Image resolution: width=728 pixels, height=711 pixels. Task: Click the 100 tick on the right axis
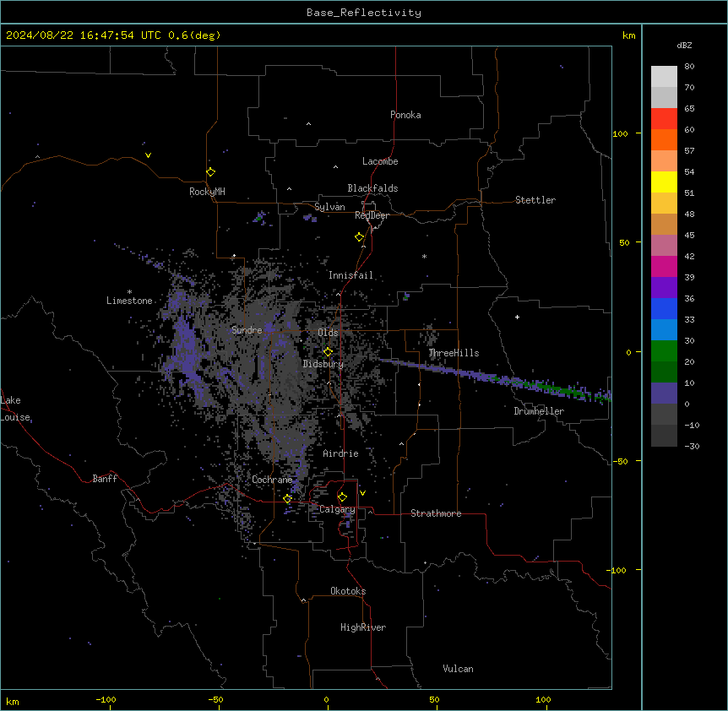coord(620,134)
